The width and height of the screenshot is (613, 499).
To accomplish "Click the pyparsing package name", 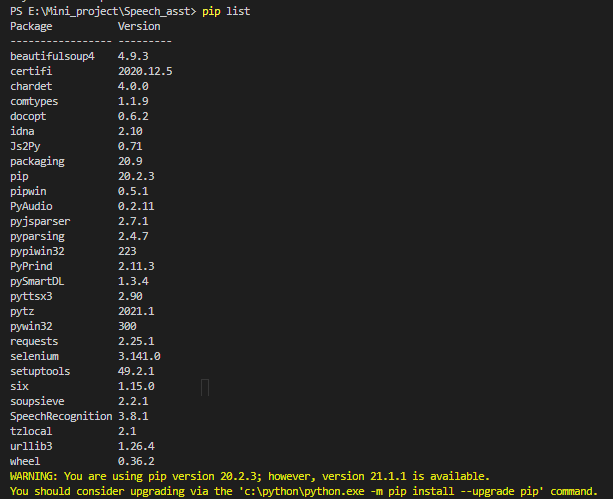I will click(x=37, y=237).
